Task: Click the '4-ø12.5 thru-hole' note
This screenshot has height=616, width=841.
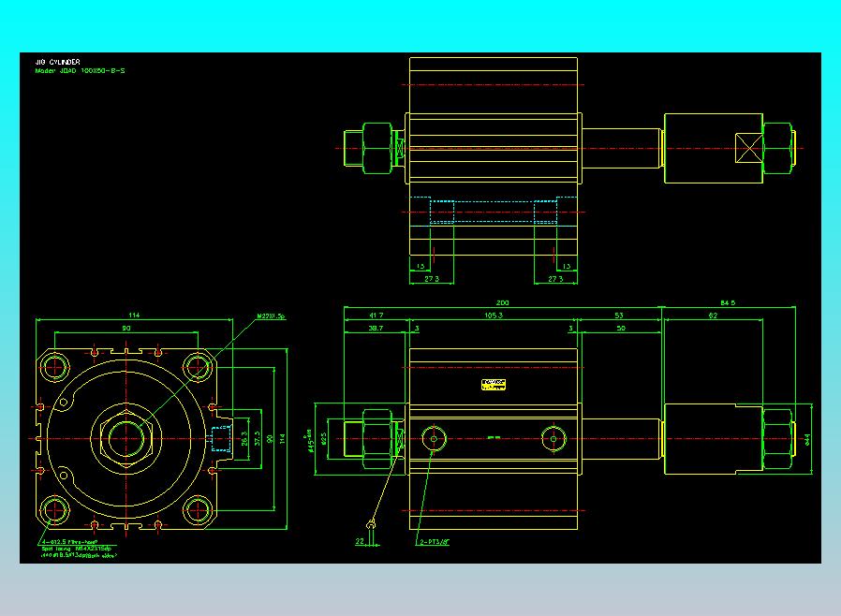Action: tap(70, 542)
